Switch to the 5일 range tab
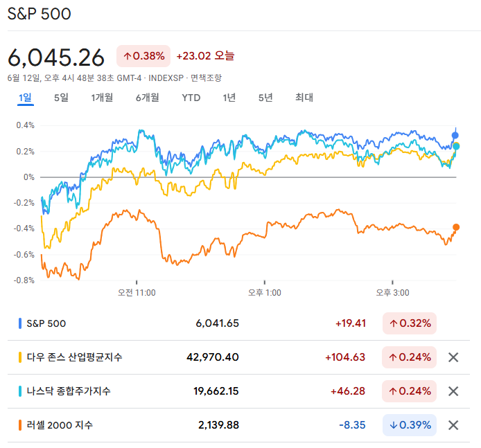The height and width of the screenshot is (448, 481). click(x=62, y=98)
